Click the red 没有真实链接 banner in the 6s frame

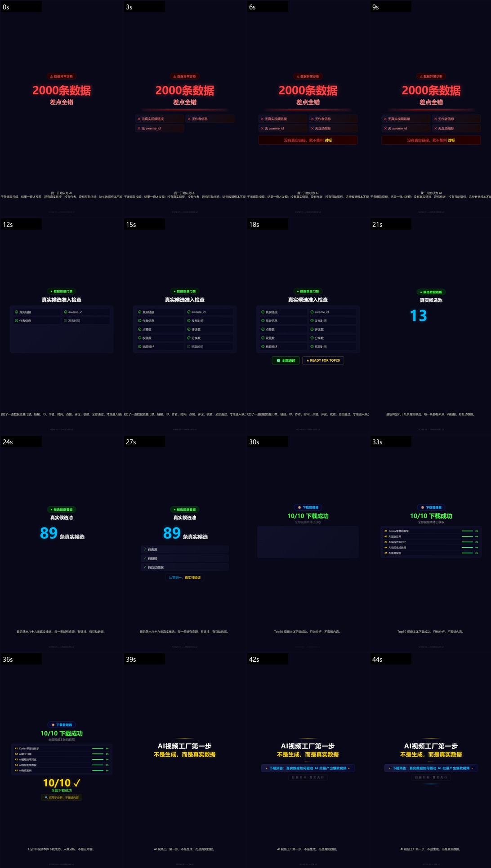point(308,140)
